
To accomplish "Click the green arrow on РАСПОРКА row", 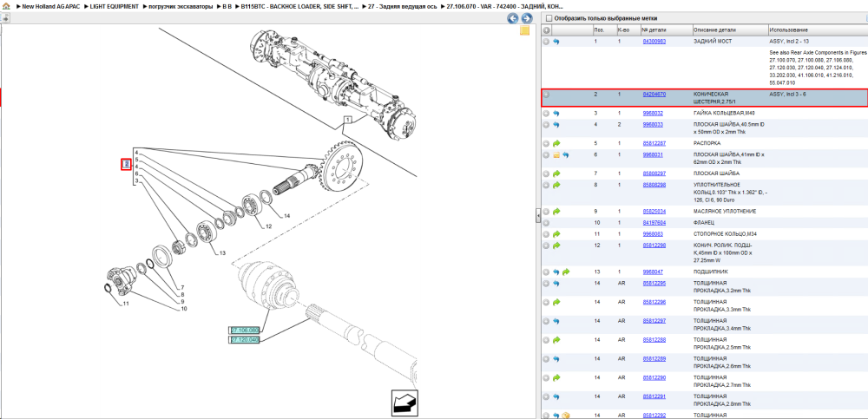I will (x=556, y=143).
